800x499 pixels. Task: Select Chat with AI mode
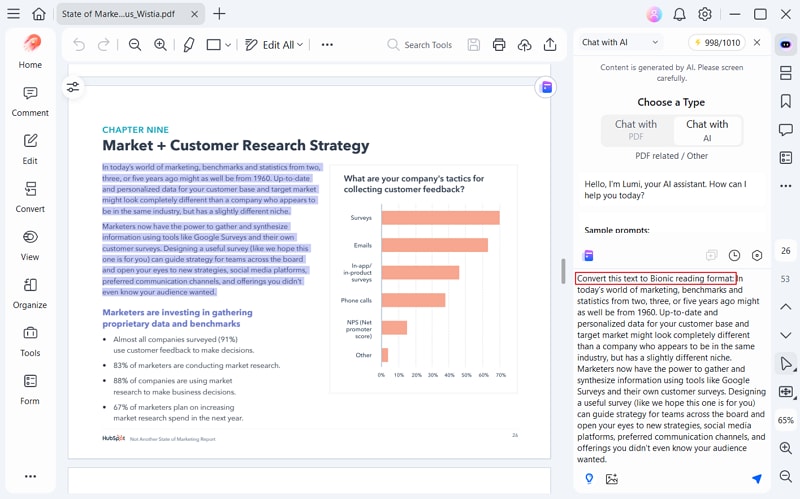(707, 130)
